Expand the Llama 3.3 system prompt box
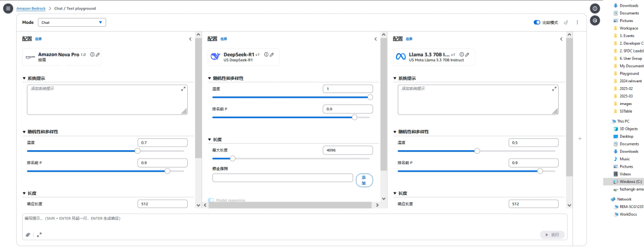644x248 pixels. (x=554, y=89)
